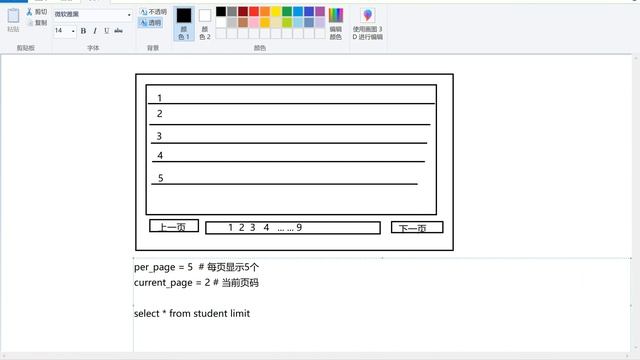Select the Transparent background option
Viewport: 640px width, 360px height.
[x=151, y=23]
